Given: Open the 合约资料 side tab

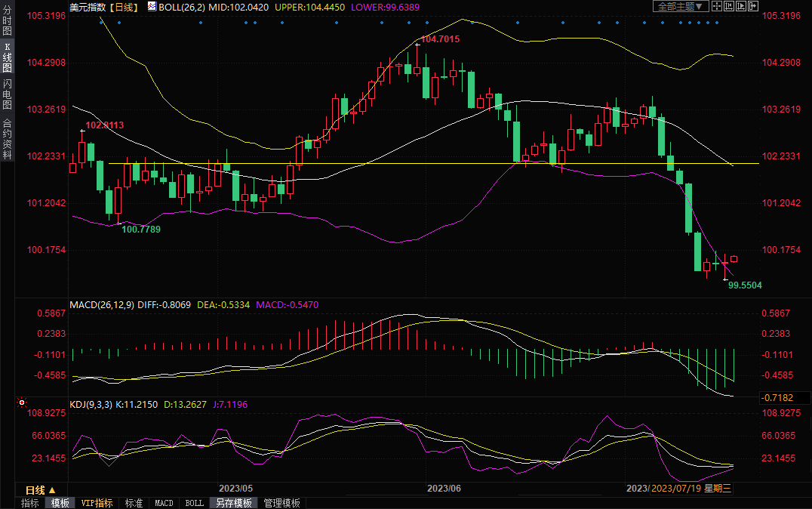Looking at the screenshot, I should [x=7, y=139].
